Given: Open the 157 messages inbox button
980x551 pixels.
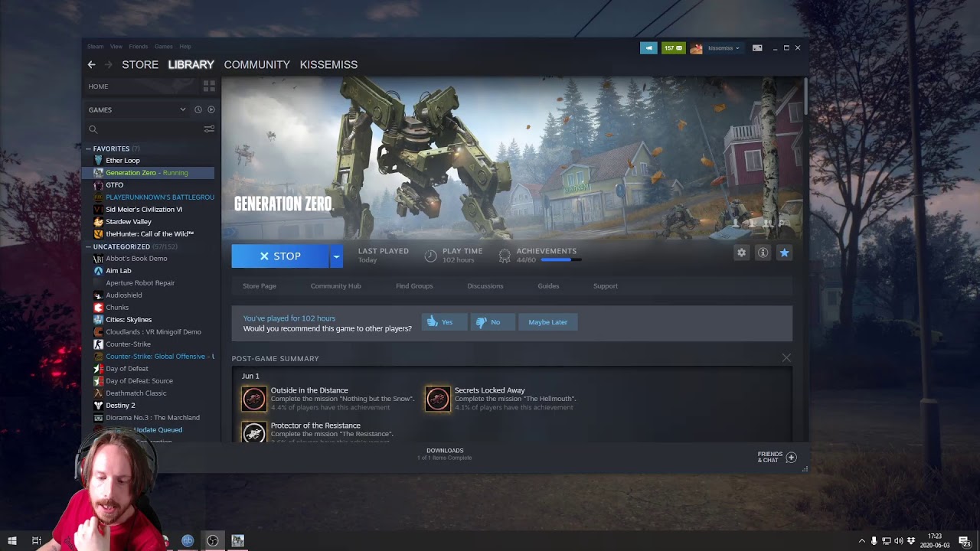Looking at the screenshot, I should pyautogui.click(x=673, y=47).
